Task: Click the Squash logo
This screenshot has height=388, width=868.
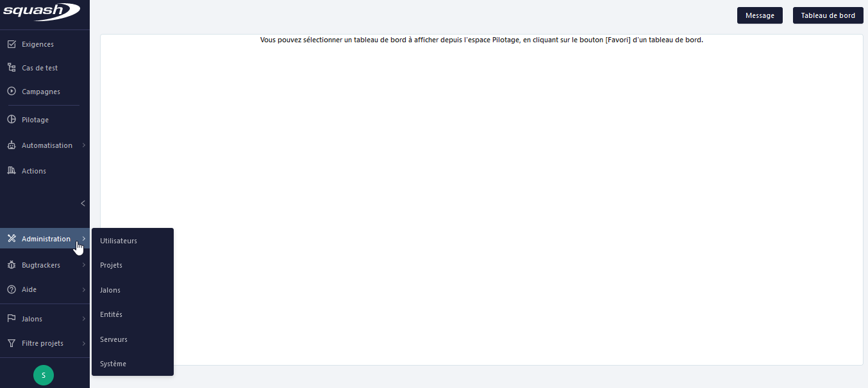Action: tap(41, 12)
